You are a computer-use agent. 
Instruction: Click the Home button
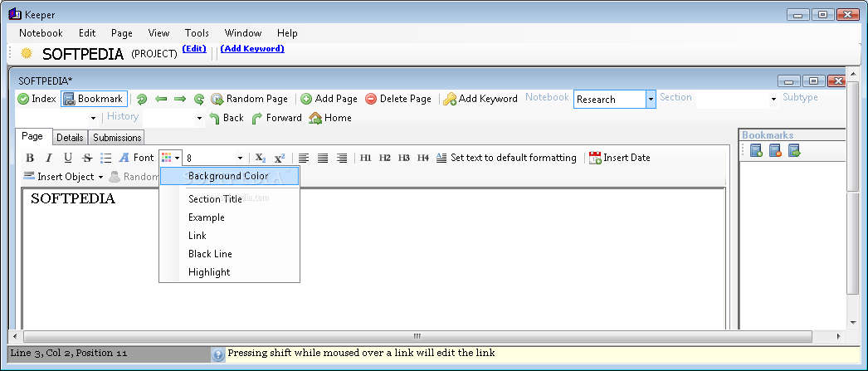(330, 118)
